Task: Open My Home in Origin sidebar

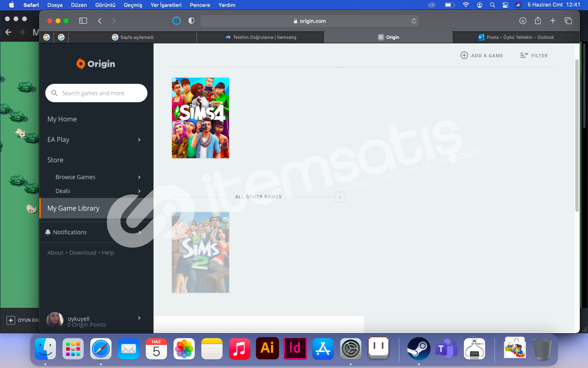Action: pos(62,119)
